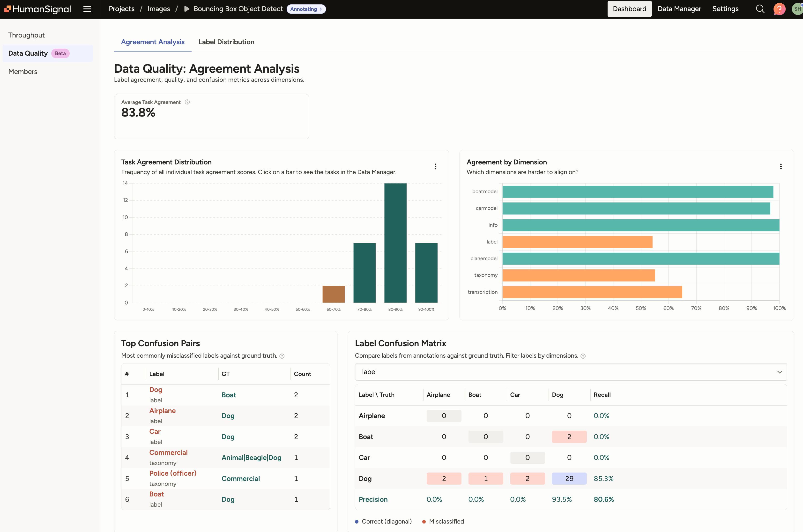Click Boat row Dog cell showing 2

(x=569, y=437)
